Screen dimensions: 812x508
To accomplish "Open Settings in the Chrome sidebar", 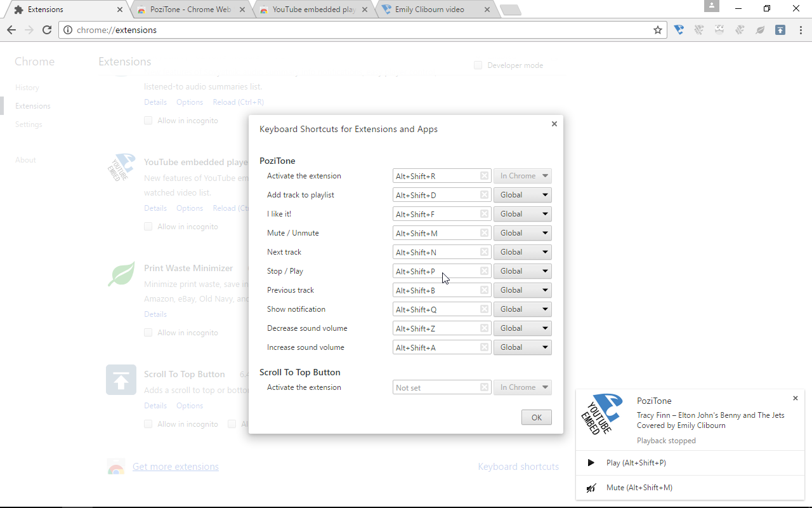I will (x=29, y=124).
